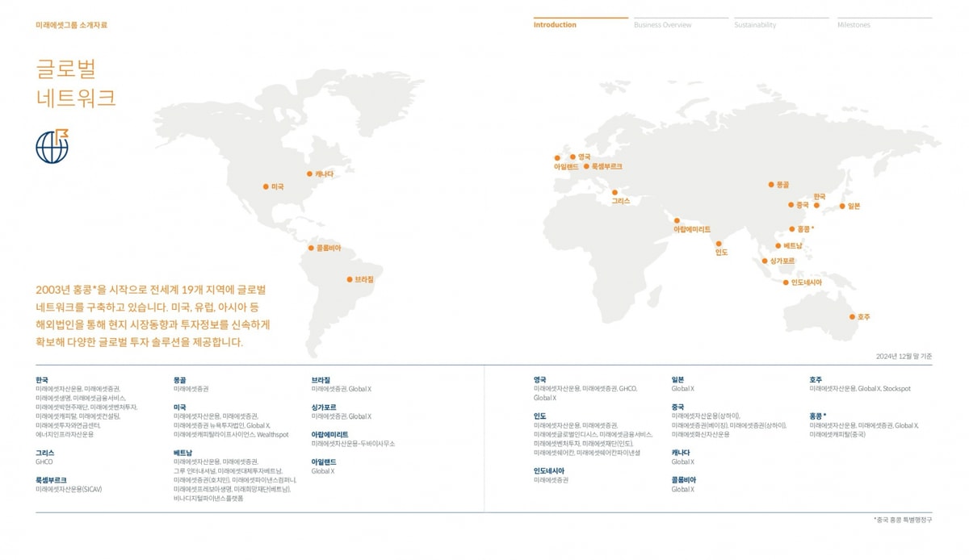Click the 2024년 12월 말 기준 date note

click(x=904, y=356)
